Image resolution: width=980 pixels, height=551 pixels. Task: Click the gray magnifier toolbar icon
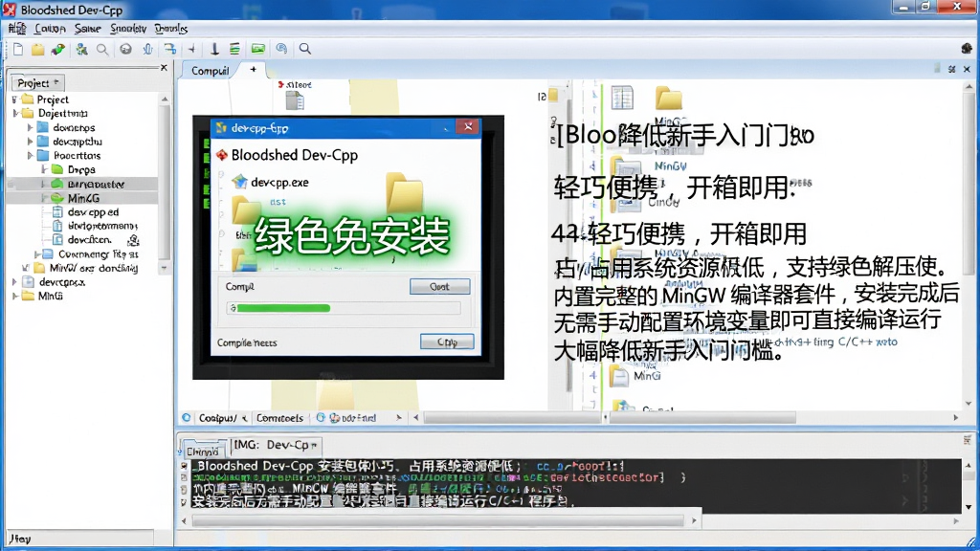[x=102, y=49]
